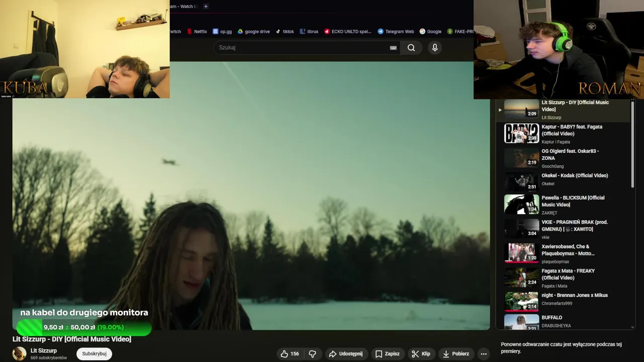
Task: Create a clip with the Klip button
Action: 421,354
